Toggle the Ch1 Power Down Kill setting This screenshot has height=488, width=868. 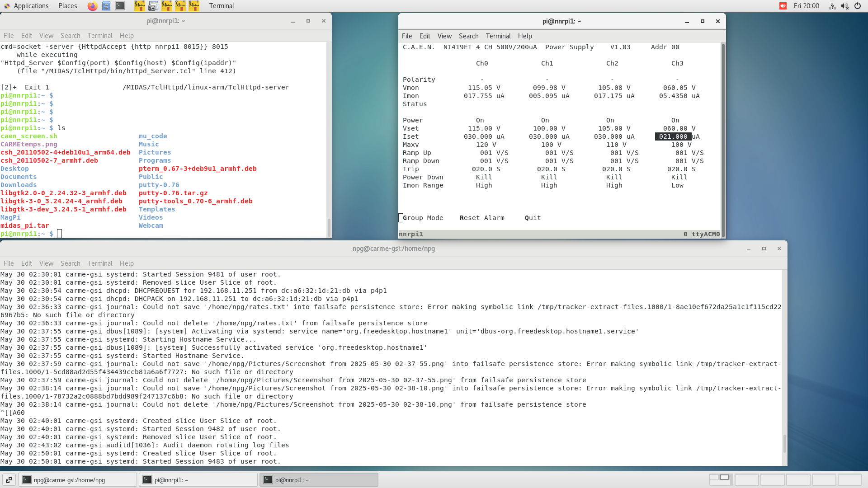pyautogui.click(x=549, y=177)
